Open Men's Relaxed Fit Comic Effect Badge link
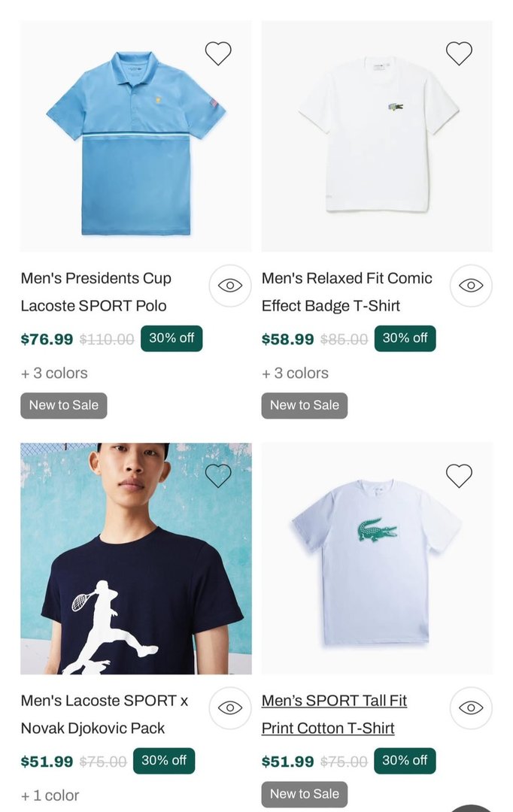 pyautogui.click(x=347, y=292)
